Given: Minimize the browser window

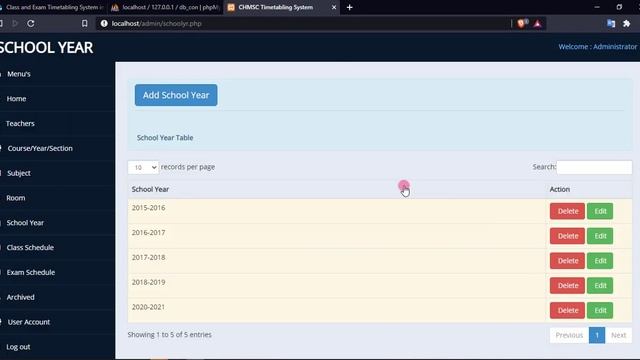Looking at the screenshot, I should [597, 7].
